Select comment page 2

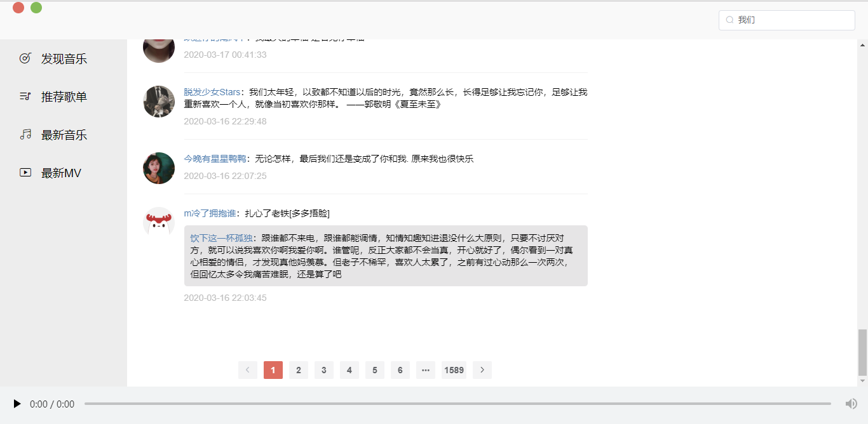[x=299, y=370]
